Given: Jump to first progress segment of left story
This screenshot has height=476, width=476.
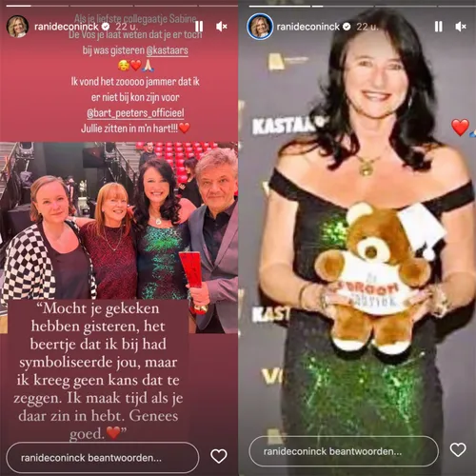Looking at the screenshot, I should (x=35, y=6).
